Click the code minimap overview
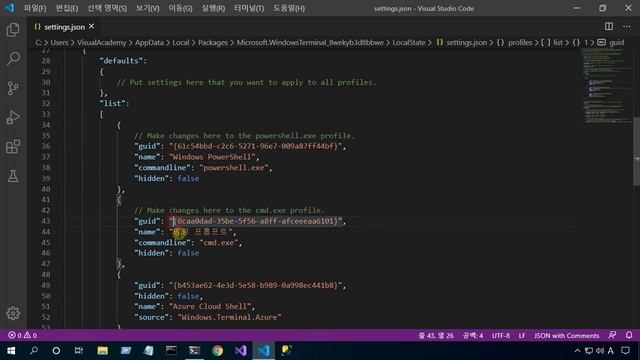640x360 pixels. tap(606, 86)
